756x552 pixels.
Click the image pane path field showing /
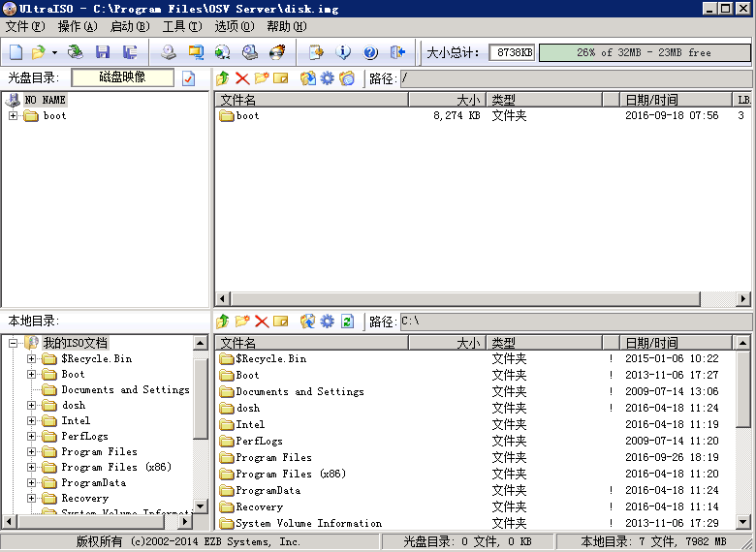[576, 78]
